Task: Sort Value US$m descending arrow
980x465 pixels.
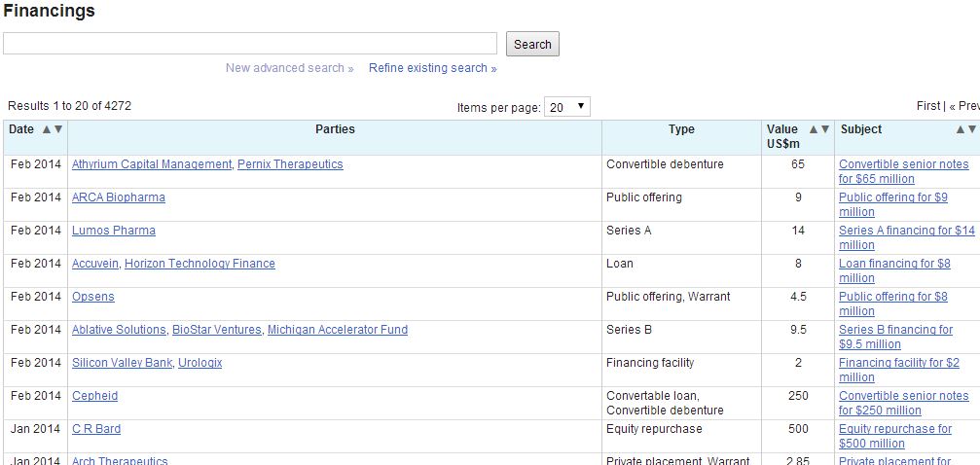Action: click(x=825, y=129)
